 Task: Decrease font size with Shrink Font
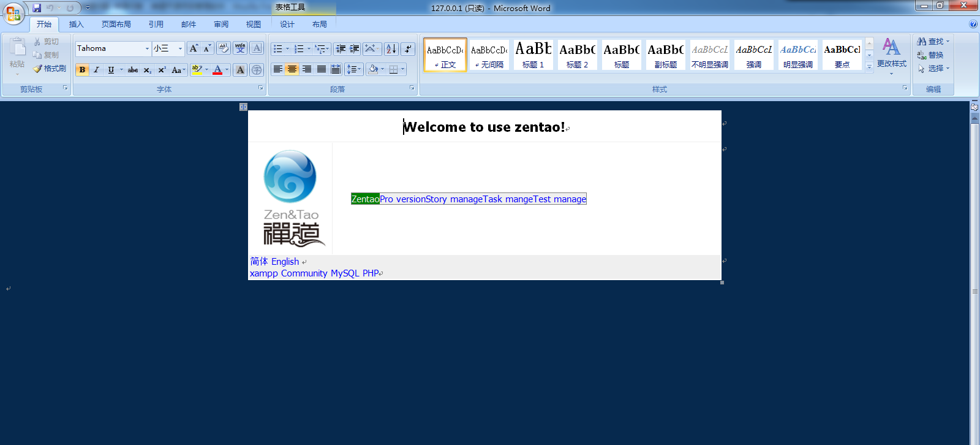(x=207, y=48)
